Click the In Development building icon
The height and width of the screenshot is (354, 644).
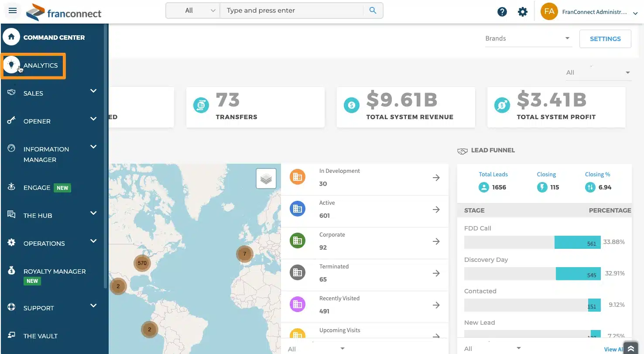click(298, 177)
